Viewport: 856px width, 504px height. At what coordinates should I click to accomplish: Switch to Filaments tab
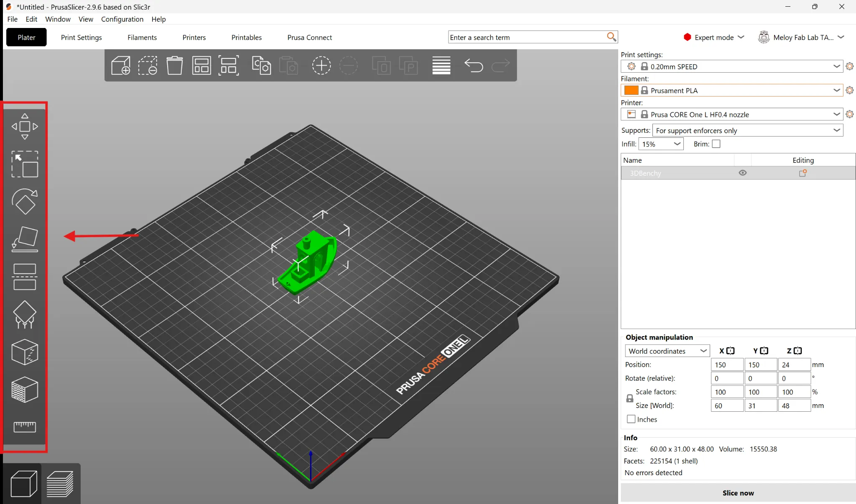tap(142, 37)
